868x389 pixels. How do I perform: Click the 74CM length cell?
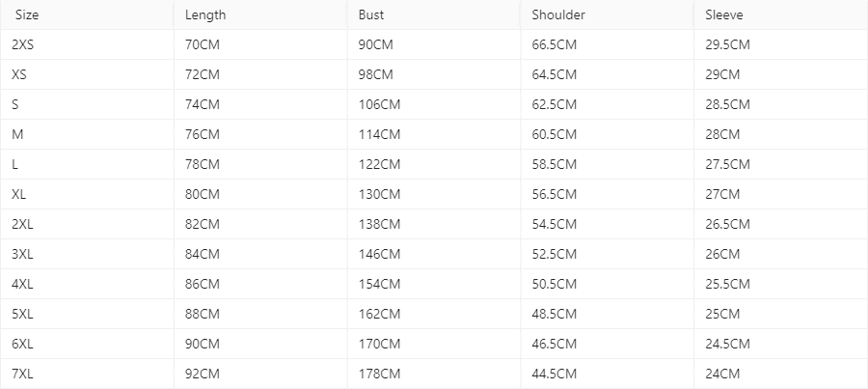click(202, 104)
